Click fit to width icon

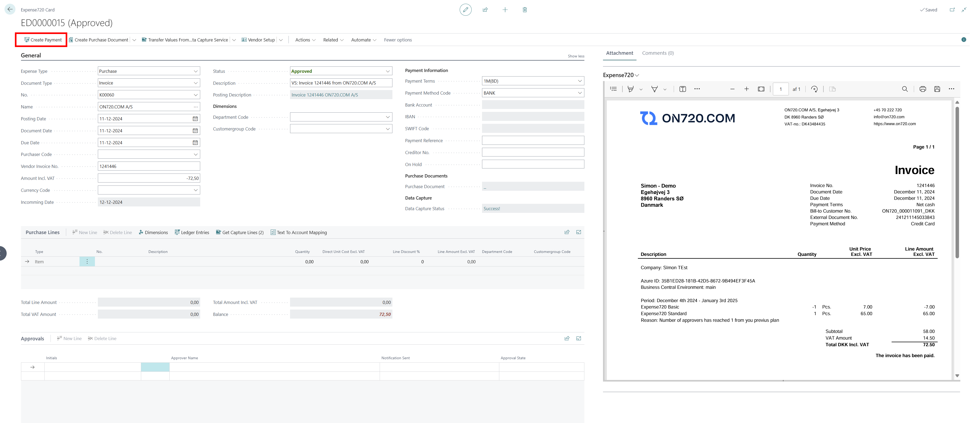pyautogui.click(x=761, y=89)
